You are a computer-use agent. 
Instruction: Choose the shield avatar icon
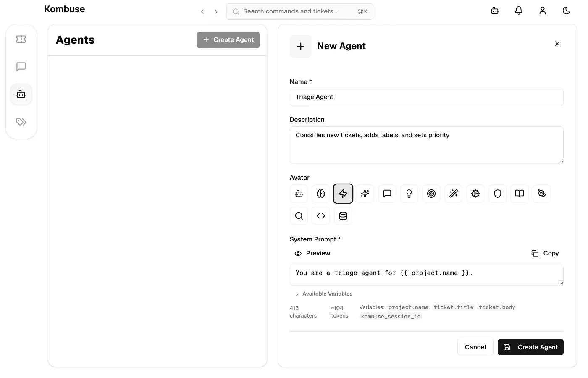pos(498,194)
